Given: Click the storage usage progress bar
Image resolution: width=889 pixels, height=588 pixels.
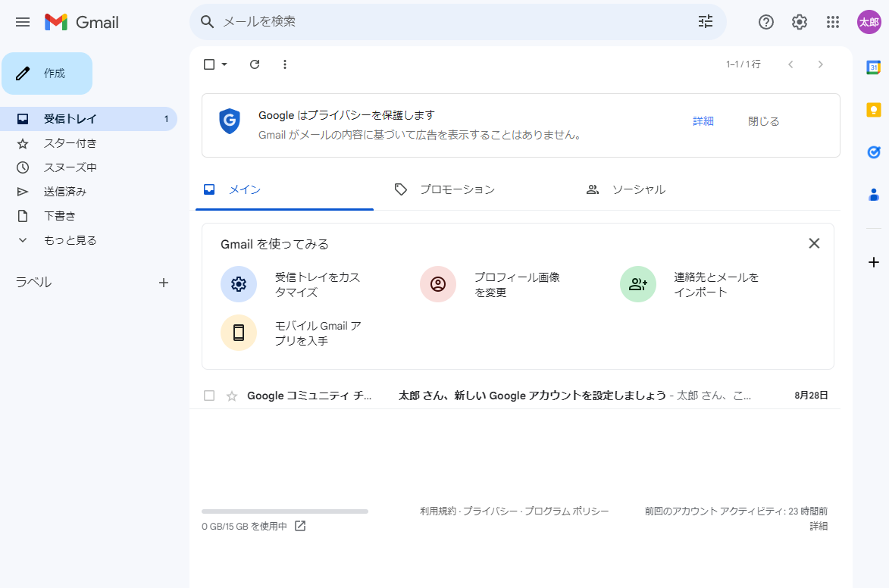Looking at the screenshot, I should 285,511.
